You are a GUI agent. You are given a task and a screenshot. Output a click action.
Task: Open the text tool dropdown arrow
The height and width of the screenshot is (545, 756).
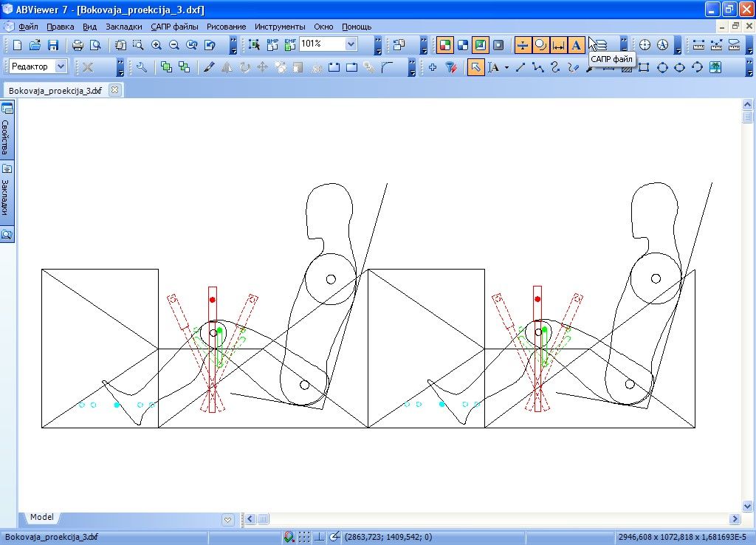[x=506, y=68]
